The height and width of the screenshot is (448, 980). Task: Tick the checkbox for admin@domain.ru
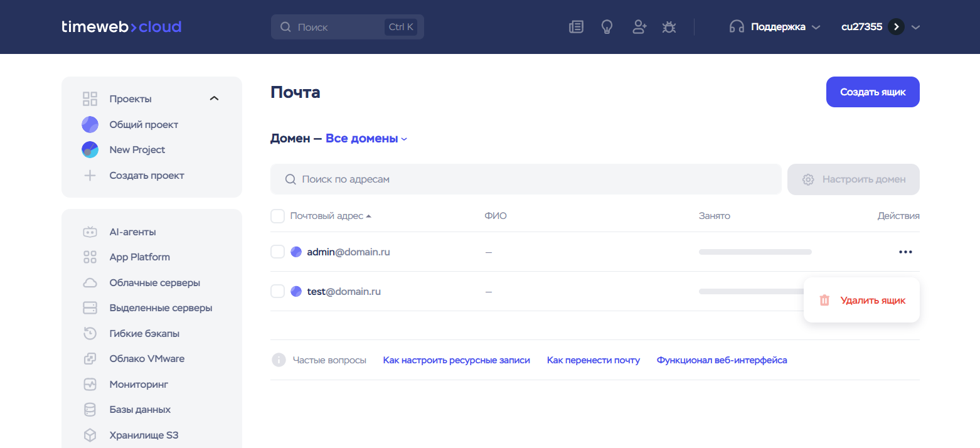click(277, 252)
